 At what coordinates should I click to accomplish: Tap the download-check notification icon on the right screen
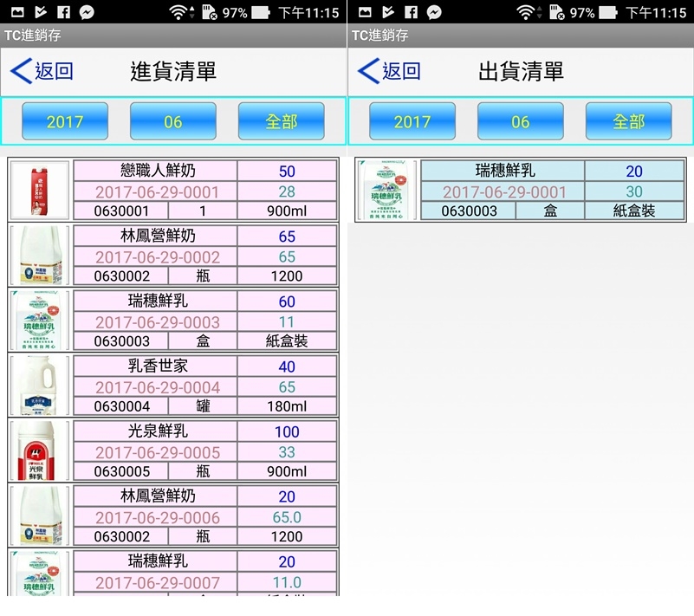pos(388,12)
